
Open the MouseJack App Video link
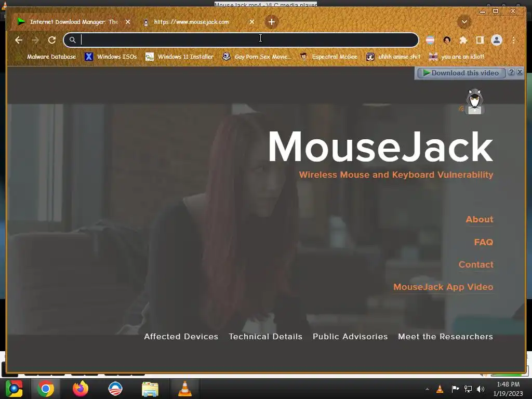point(443,287)
